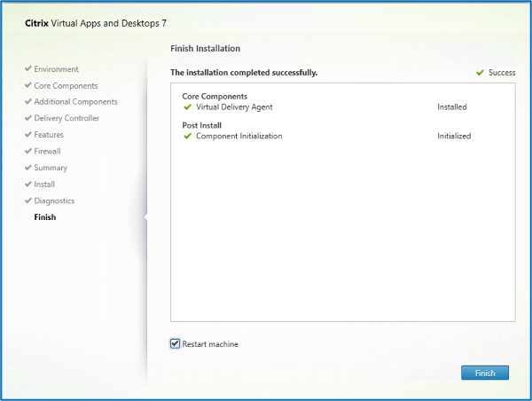Click the Firewall step checkmark icon
The height and width of the screenshot is (401, 532).
[28, 151]
